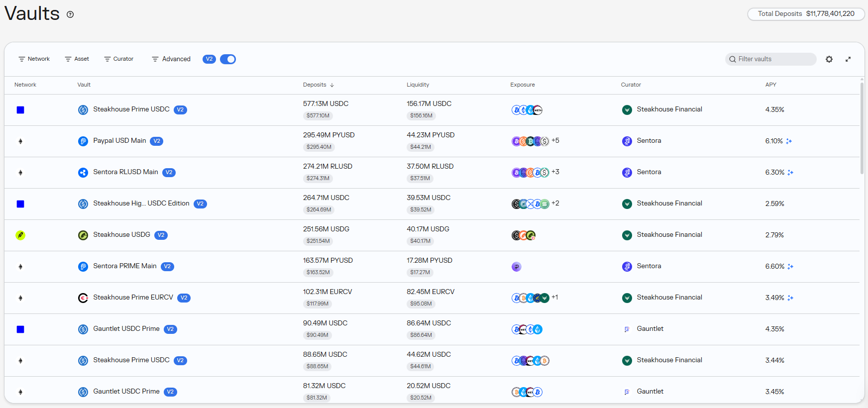Click the 274.21M RLUSD deposits value

(327, 167)
